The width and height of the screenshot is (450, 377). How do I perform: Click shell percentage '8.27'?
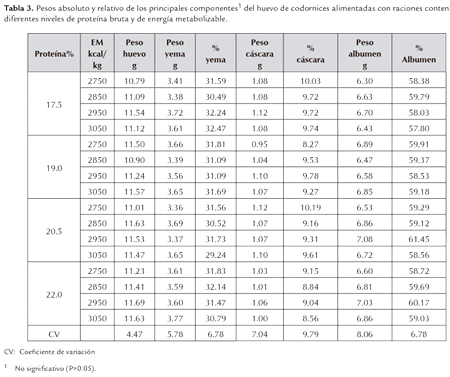pos(310,144)
